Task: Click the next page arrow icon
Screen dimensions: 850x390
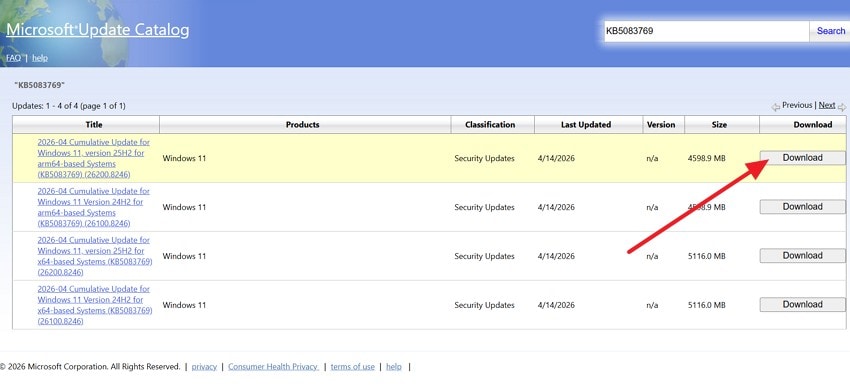Action: [x=841, y=107]
